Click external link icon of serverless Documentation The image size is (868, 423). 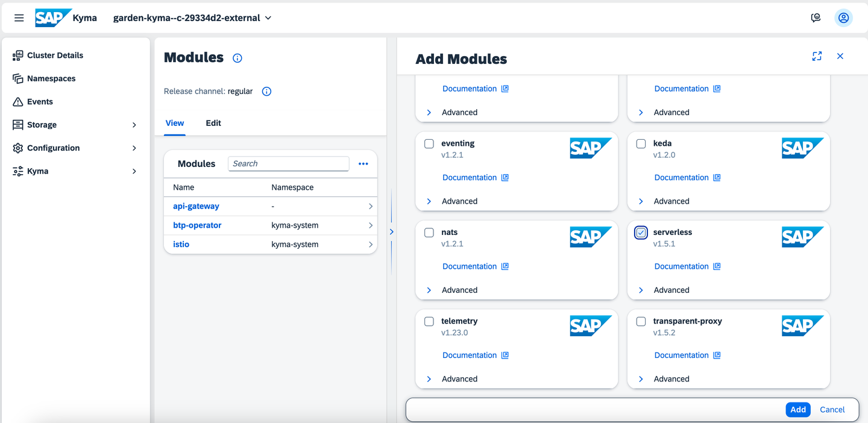(x=717, y=266)
